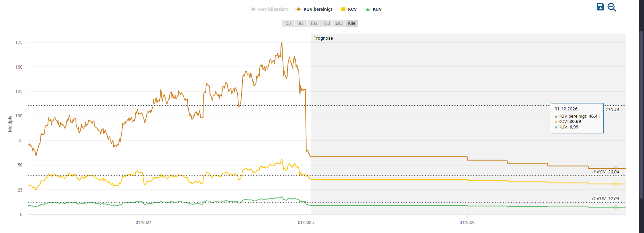The height and width of the screenshot is (233, 644).
Task: Click the Prognose label in the forecast area
Action: click(323, 38)
